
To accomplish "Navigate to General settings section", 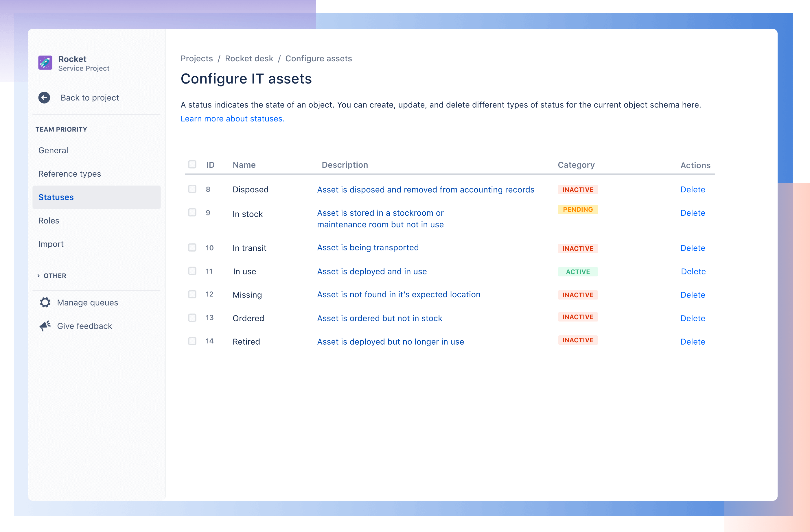I will (53, 150).
